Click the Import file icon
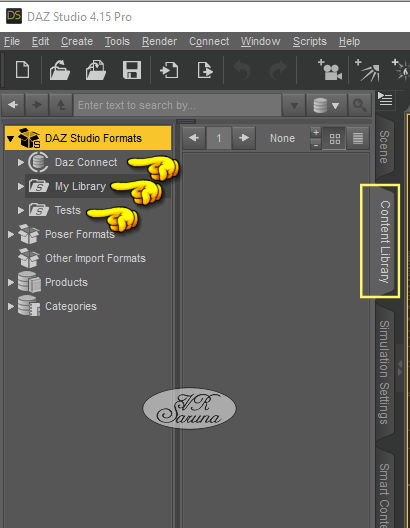The height and width of the screenshot is (528, 410). click(x=169, y=70)
